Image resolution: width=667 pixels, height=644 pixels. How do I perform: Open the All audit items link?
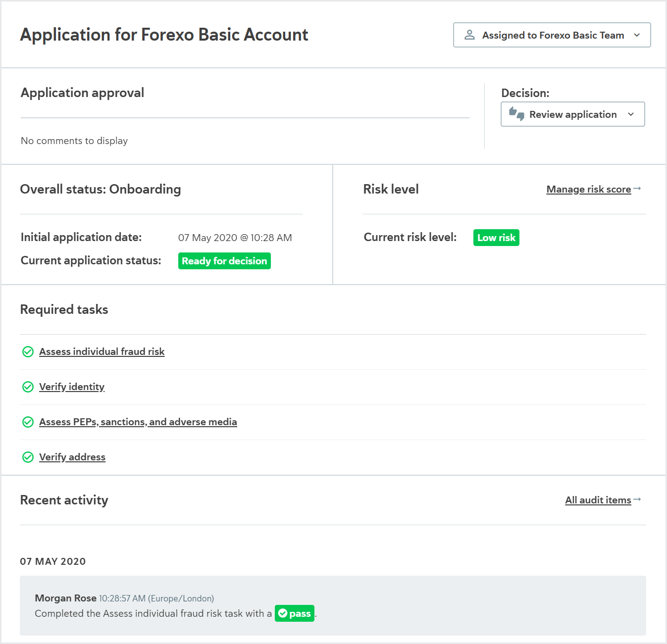(x=598, y=500)
